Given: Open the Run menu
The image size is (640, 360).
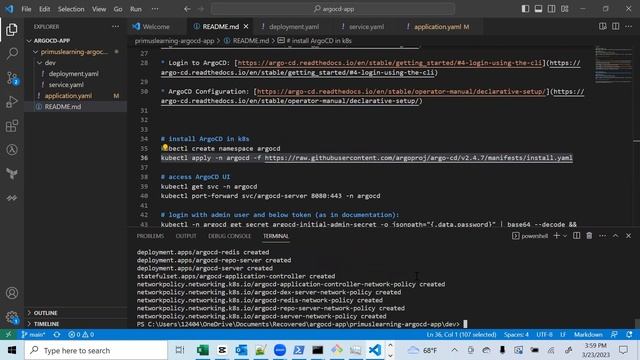Looking at the screenshot, I should point(136,9).
